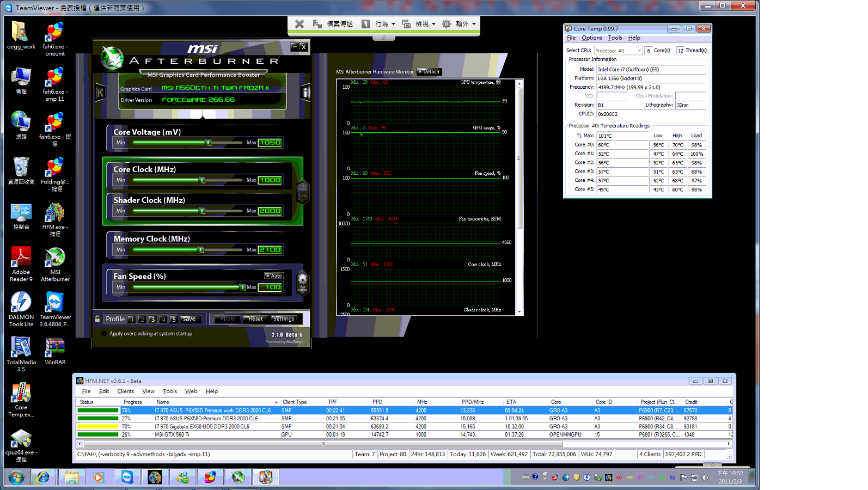The width and height of the screenshot is (868, 490).
Task: Select Afterburner profile slot 5
Action: pos(174,319)
